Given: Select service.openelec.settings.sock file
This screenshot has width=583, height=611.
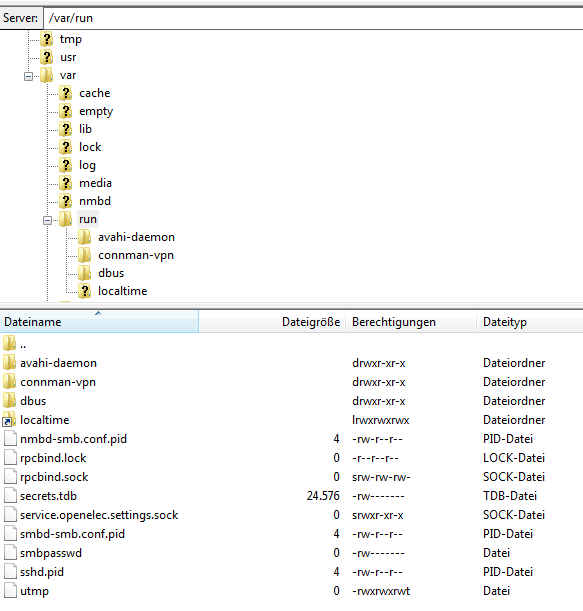Looking at the screenshot, I should coord(99,515).
